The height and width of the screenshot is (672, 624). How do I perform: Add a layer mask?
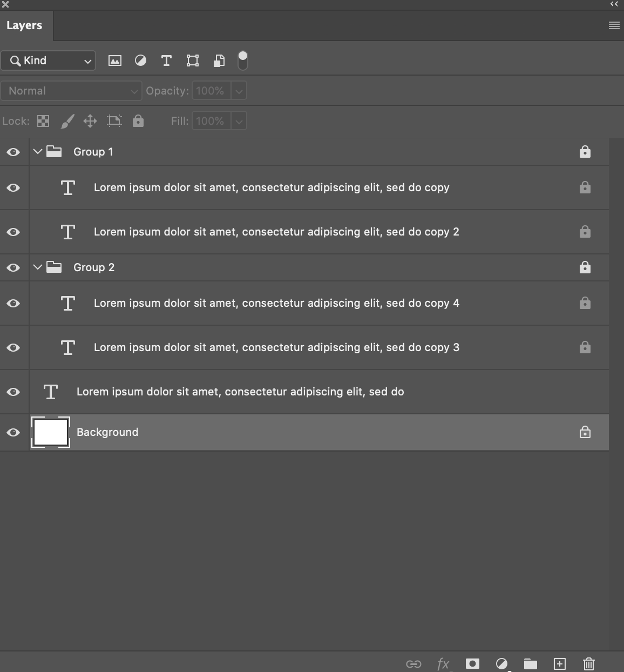[472, 664]
